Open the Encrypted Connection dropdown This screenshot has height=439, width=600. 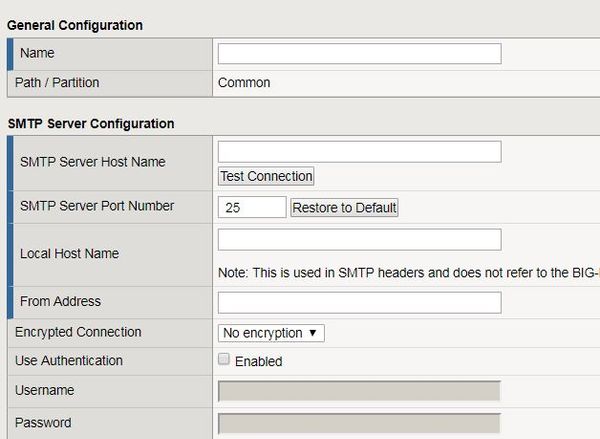coord(271,332)
